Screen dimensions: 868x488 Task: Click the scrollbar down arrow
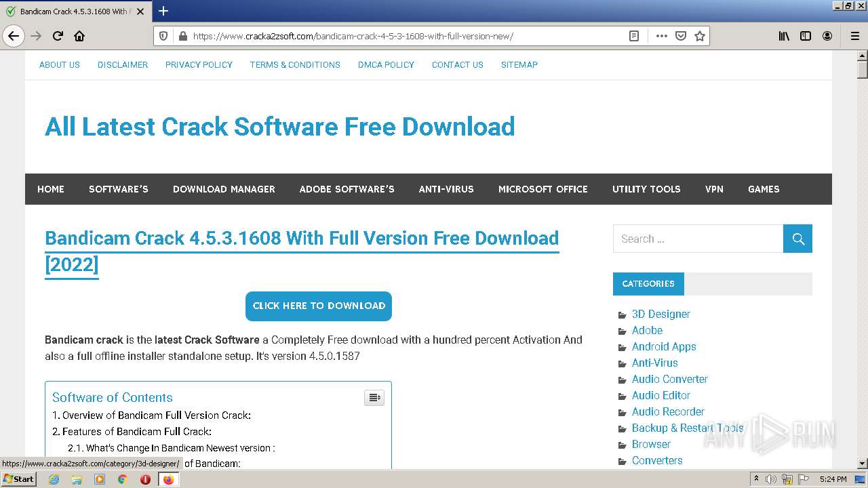862,464
